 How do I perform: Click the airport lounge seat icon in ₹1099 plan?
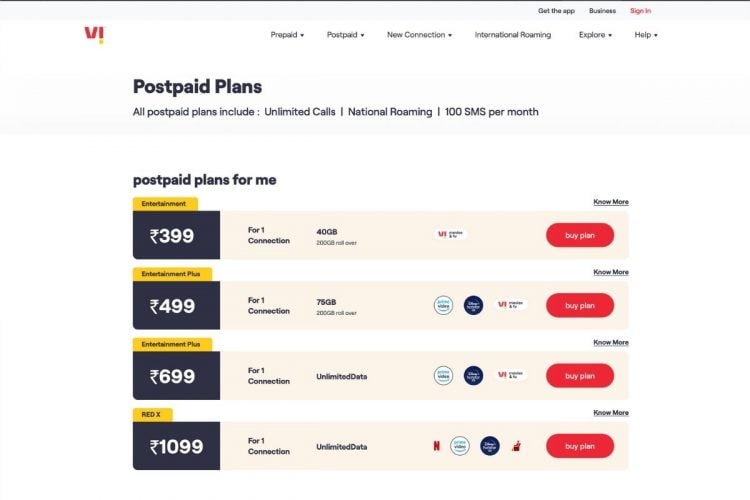517,446
